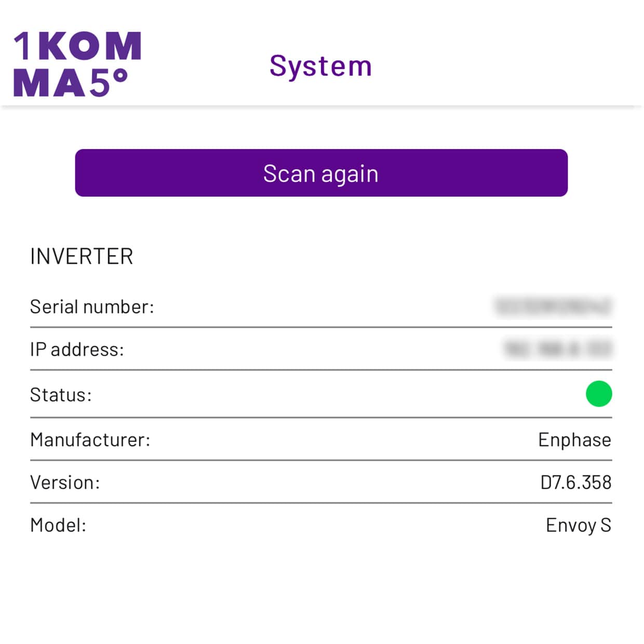Click the Model row label
Viewport: 644px width, 644px height.
tap(59, 525)
